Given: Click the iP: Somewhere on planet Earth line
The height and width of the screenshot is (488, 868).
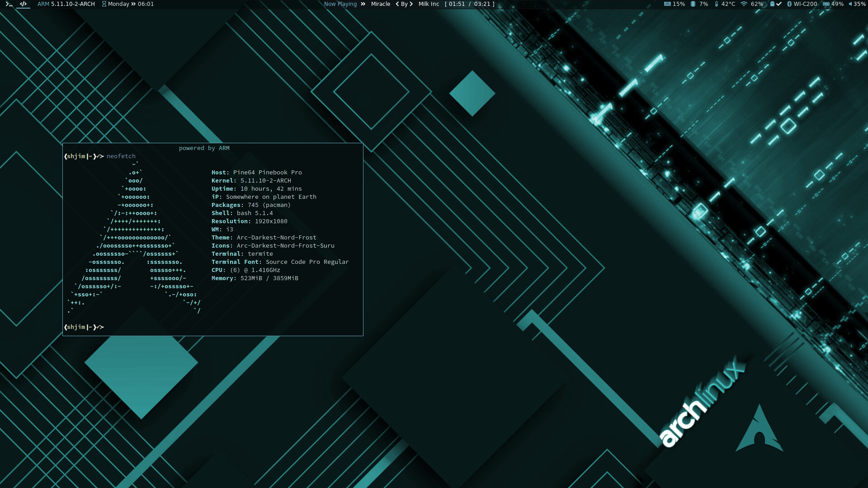Looking at the screenshot, I should tap(264, 197).
